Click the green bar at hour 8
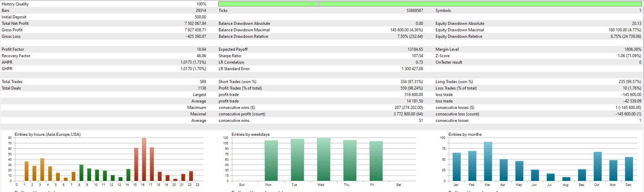This screenshot has height=192, width=644. pyautogui.click(x=81, y=173)
